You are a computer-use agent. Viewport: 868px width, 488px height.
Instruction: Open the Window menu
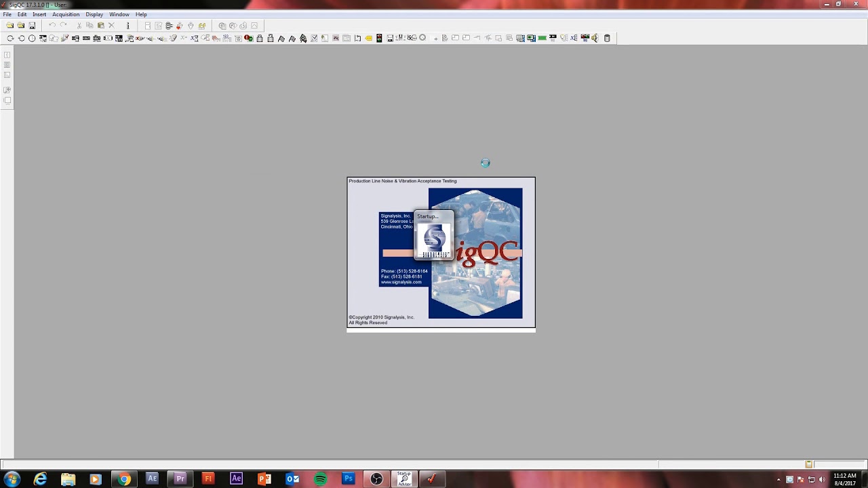point(119,14)
